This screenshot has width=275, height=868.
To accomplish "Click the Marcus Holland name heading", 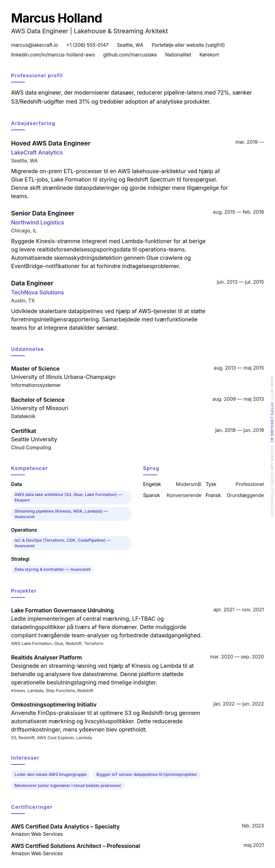I will [x=57, y=18].
